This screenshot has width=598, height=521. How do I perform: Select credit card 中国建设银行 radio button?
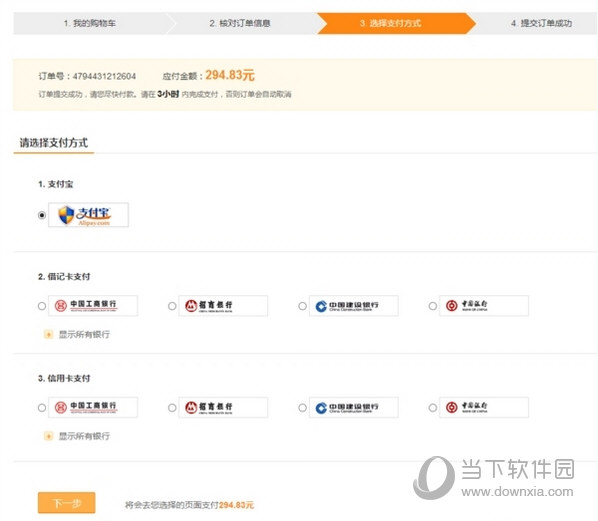(302, 408)
